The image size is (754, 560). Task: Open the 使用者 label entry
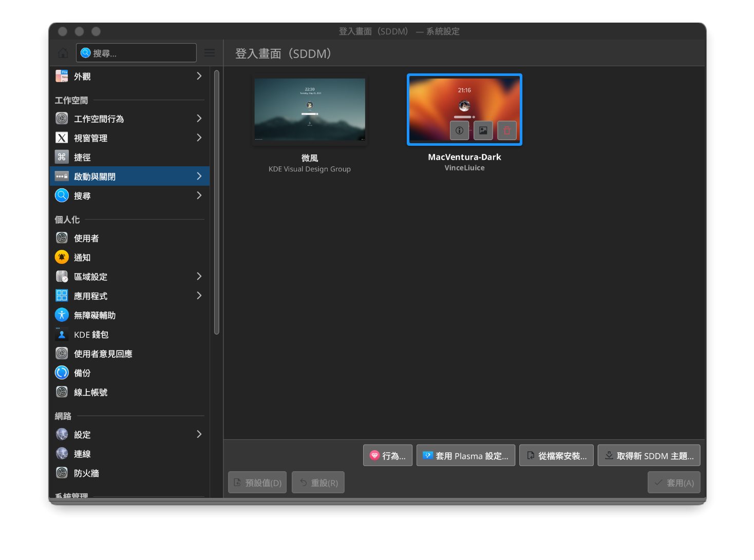(86, 238)
